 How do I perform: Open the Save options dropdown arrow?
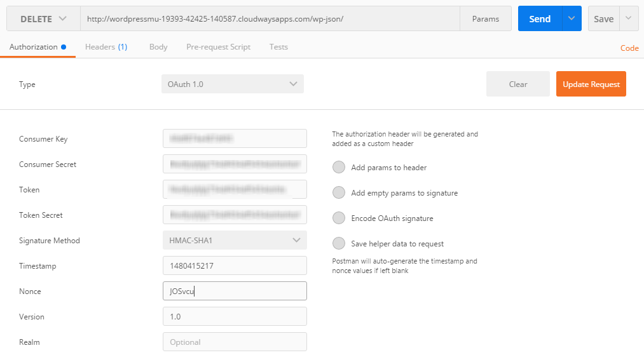629,19
